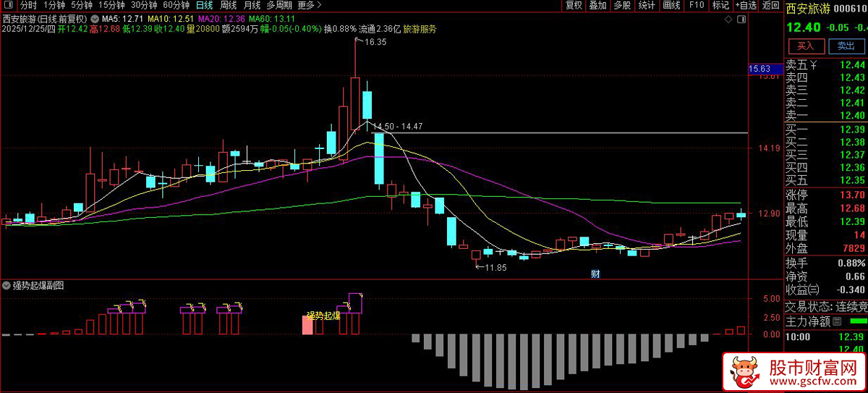Image resolution: width=868 pixels, height=393 pixels.
Task: Expand the 更多 periods menu
Action: (310, 5)
